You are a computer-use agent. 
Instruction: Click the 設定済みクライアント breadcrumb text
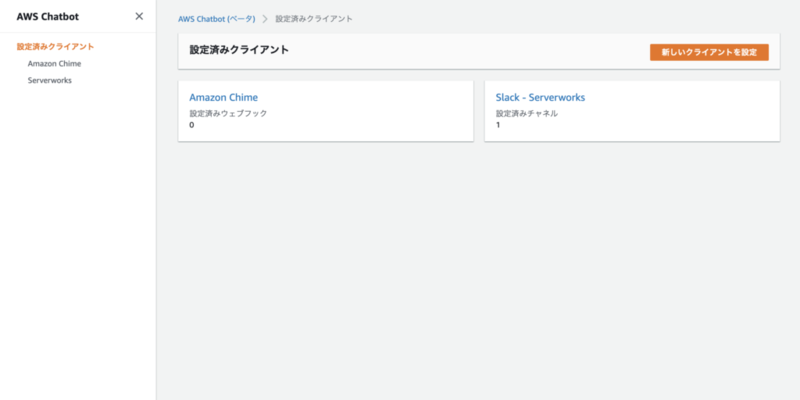pyautogui.click(x=314, y=19)
